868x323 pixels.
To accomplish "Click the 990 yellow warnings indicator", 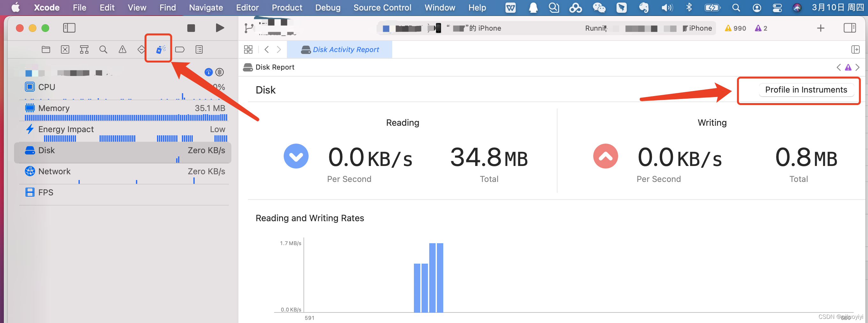I will [x=736, y=28].
